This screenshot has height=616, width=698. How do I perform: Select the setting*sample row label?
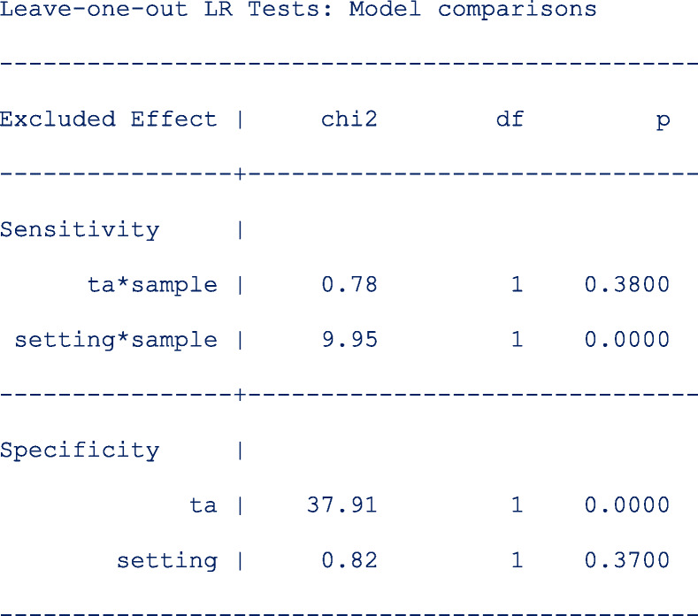click(x=116, y=340)
